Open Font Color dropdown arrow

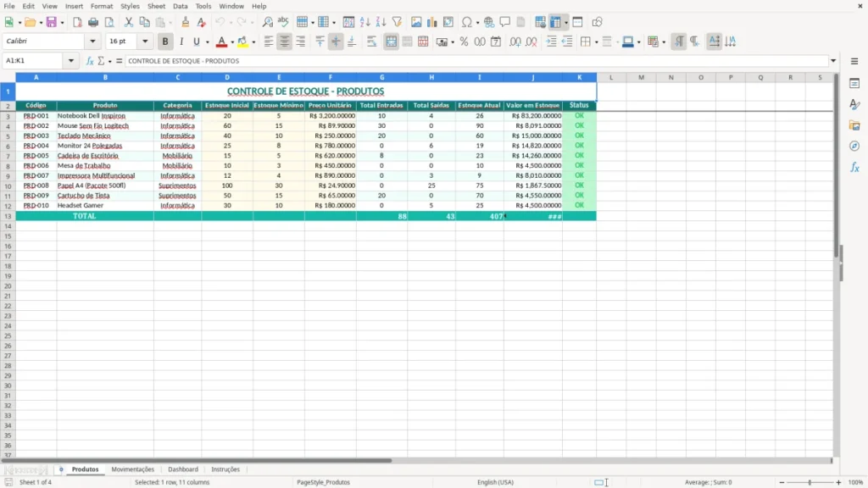[x=232, y=42]
